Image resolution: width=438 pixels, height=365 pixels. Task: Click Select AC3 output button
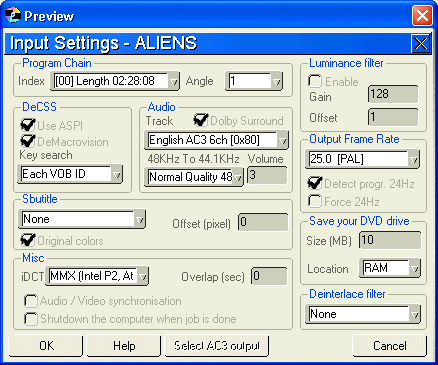[217, 346]
